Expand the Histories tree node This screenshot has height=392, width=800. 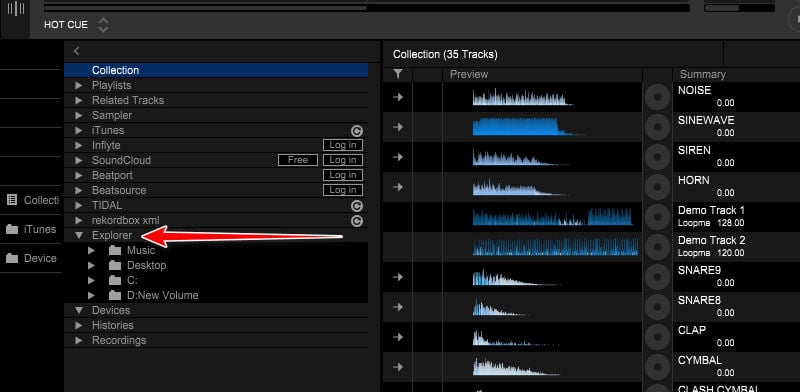(79, 326)
